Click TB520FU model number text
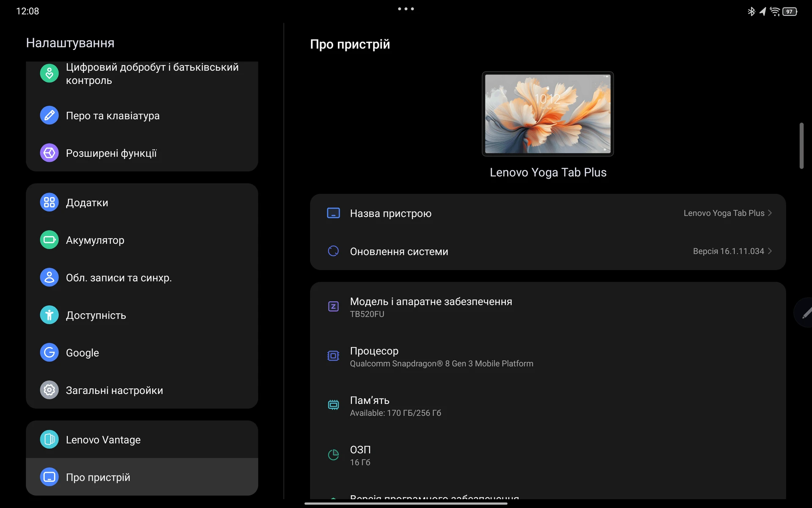The image size is (812, 508). coord(367,314)
